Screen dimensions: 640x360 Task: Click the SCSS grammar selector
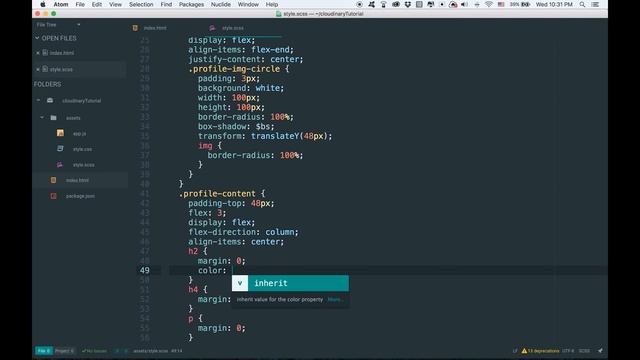point(584,351)
